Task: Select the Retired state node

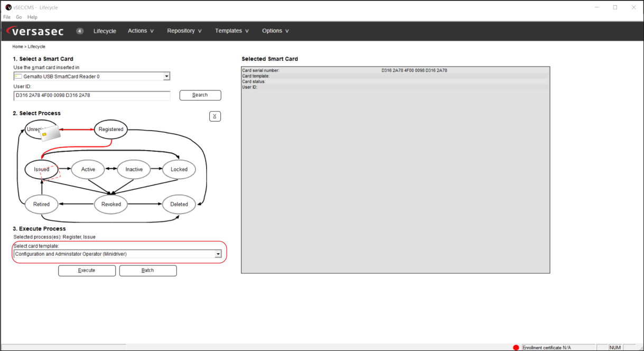Action: click(41, 205)
